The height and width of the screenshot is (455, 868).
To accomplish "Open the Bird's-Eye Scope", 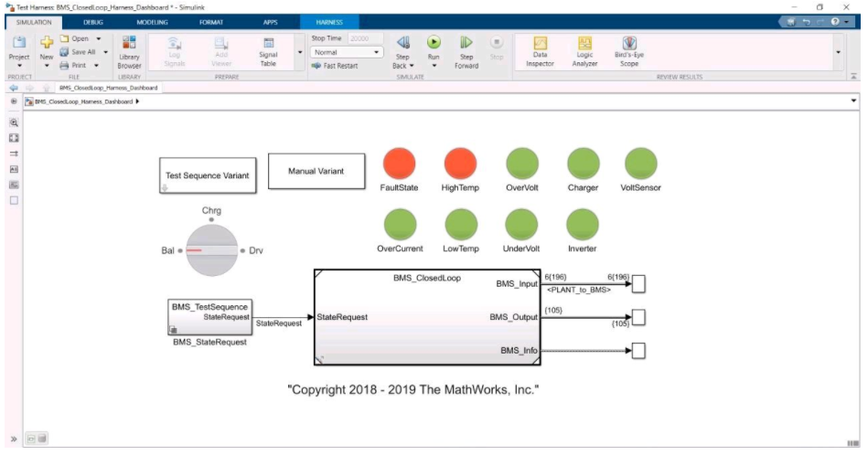I will [629, 52].
